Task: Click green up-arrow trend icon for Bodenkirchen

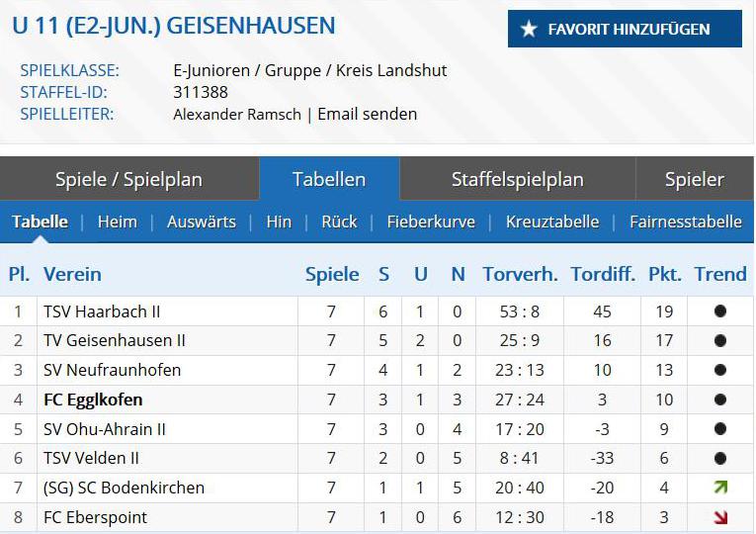Action: pos(720,488)
